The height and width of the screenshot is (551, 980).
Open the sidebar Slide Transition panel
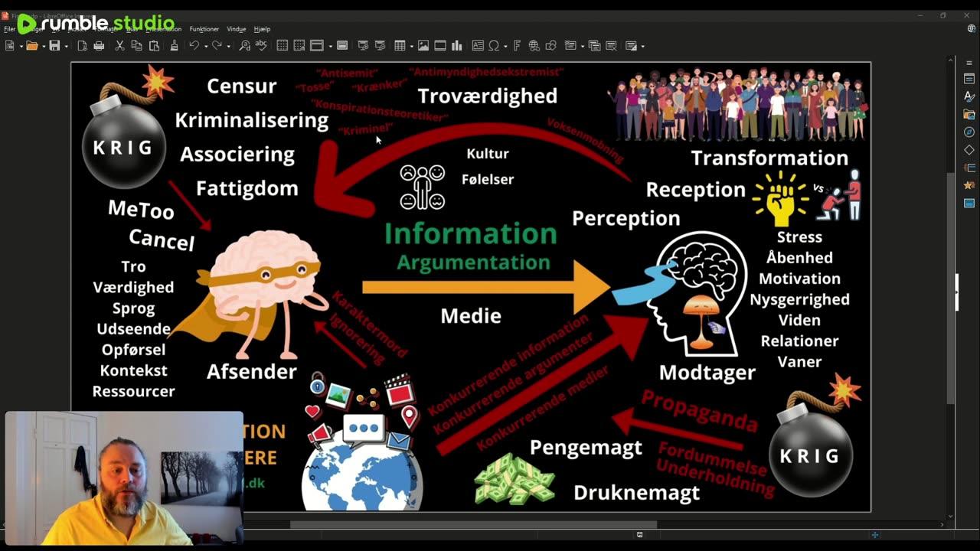click(x=969, y=168)
